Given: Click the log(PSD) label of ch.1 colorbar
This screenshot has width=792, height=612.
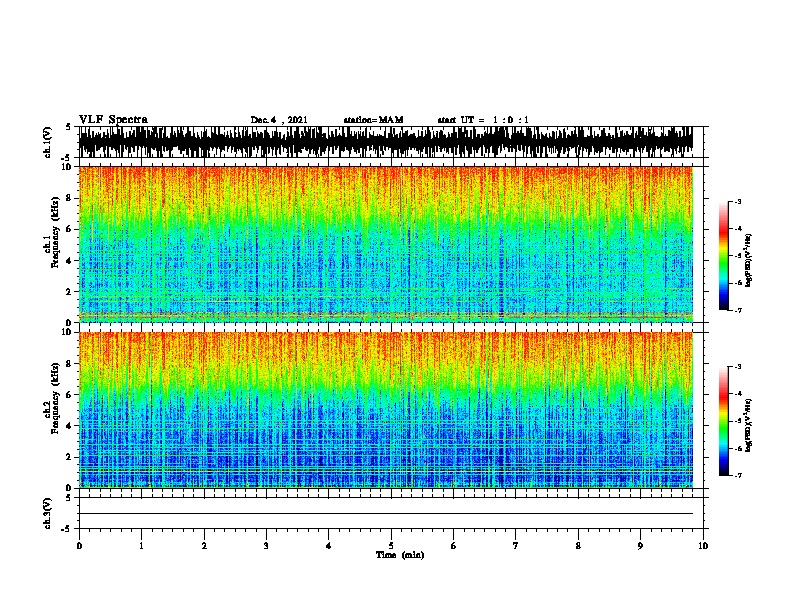Looking at the screenshot, I should [x=748, y=260].
